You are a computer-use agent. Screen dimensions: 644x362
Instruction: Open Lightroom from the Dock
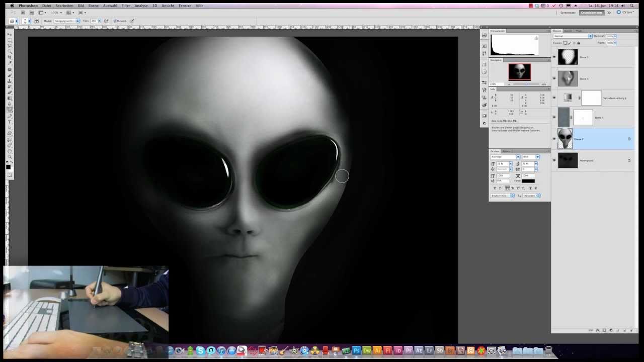(429, 350)
